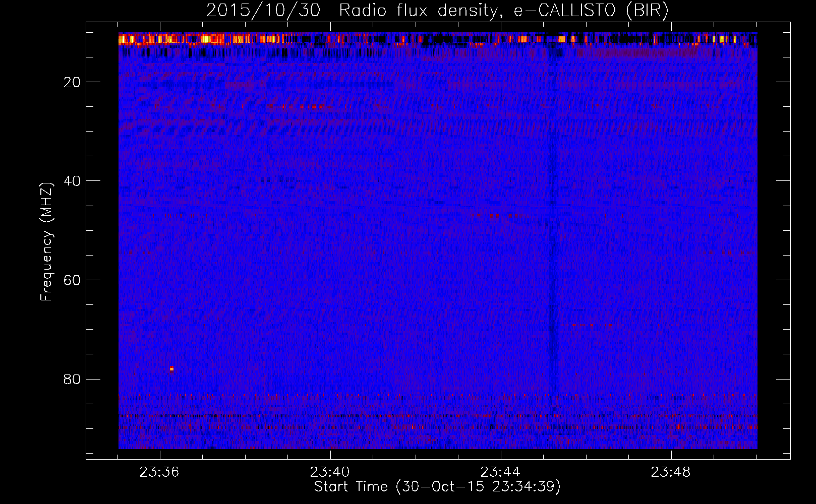
Task: Click the "Frequency (MHZ)" axis label
Action: (x=46, y=242)
